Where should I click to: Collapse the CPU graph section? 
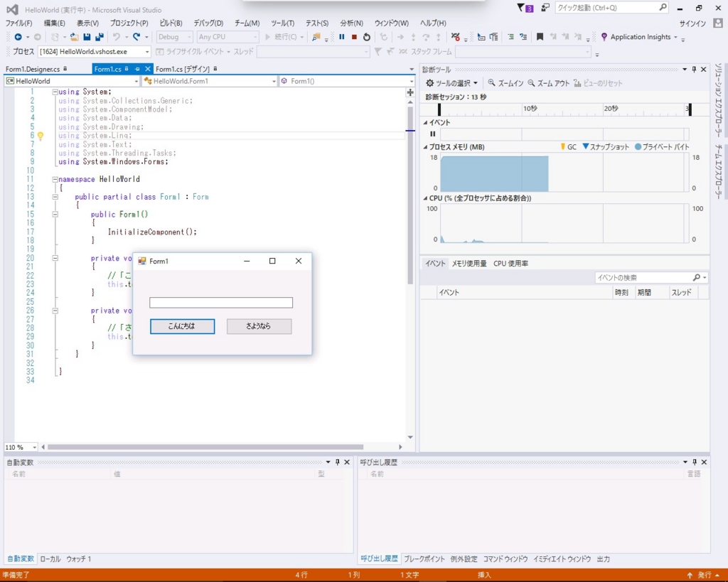(x=425, y=198)
